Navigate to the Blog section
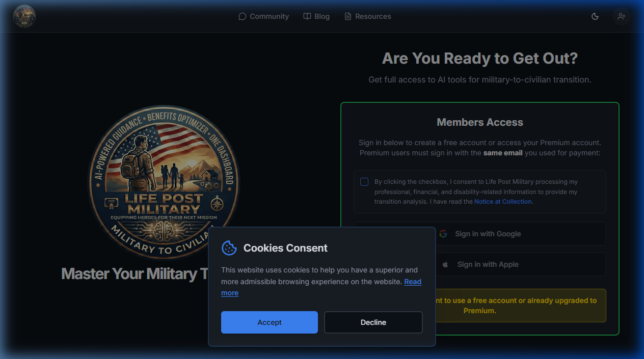The height and width of the screenshot is (359, 644). pos(321,16)
